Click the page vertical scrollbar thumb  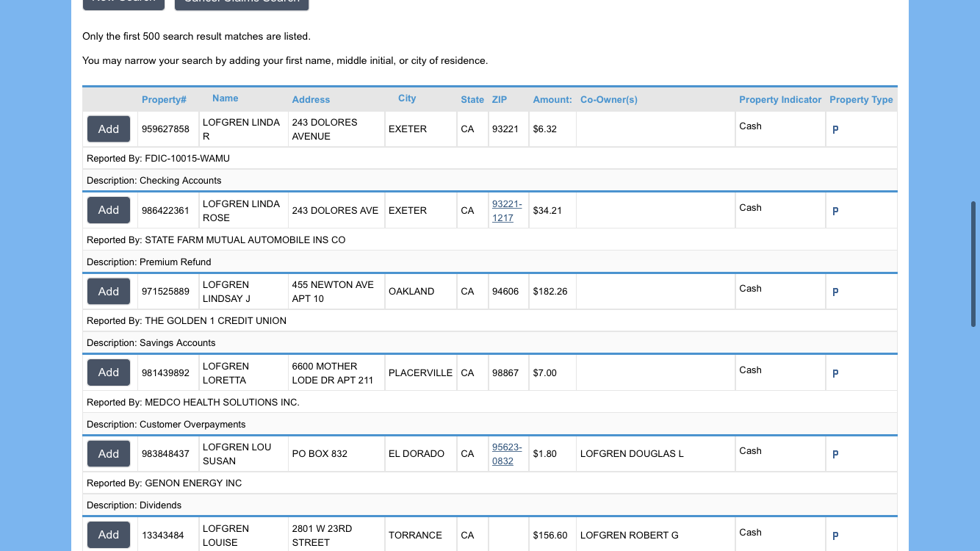tap(974, 264)
